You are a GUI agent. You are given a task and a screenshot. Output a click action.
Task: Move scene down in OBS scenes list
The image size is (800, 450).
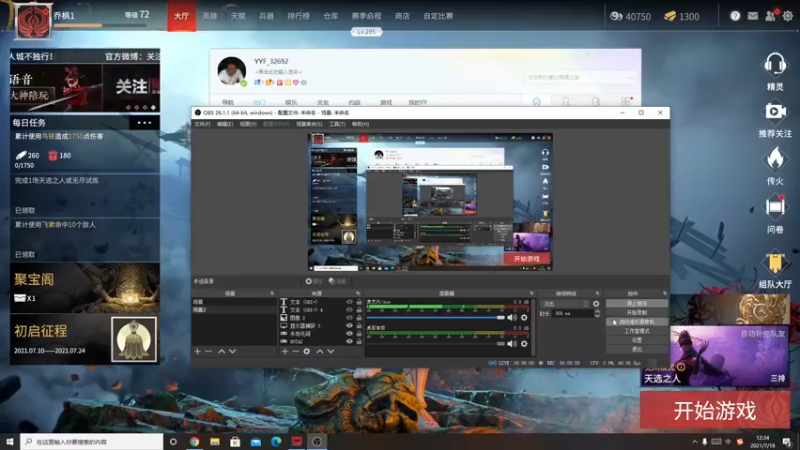coord(233,351)
